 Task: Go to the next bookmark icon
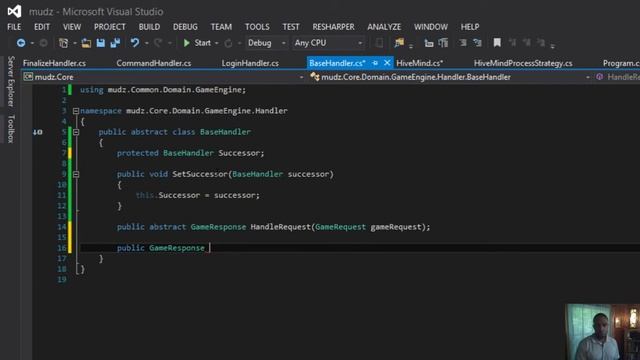point(527,42)
